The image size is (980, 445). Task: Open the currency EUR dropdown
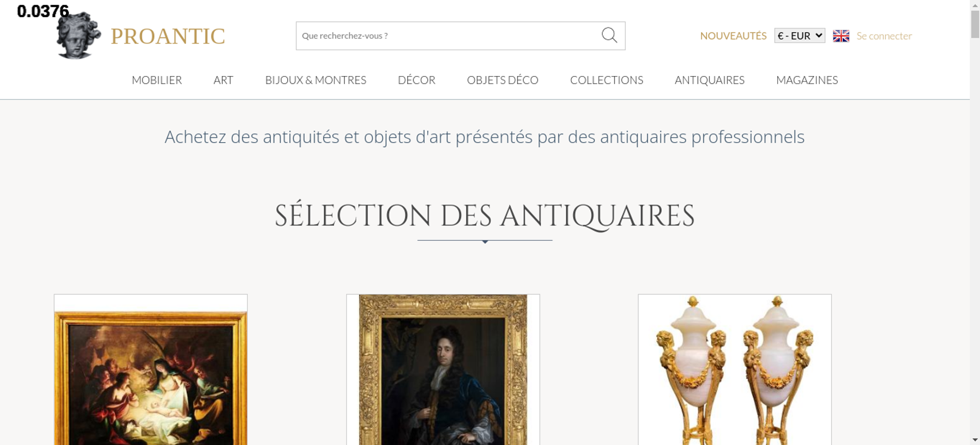tap(800, 36)
